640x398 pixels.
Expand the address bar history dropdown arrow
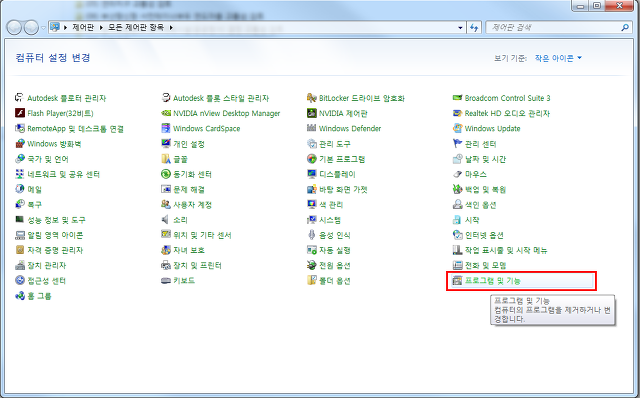(460, 28)
